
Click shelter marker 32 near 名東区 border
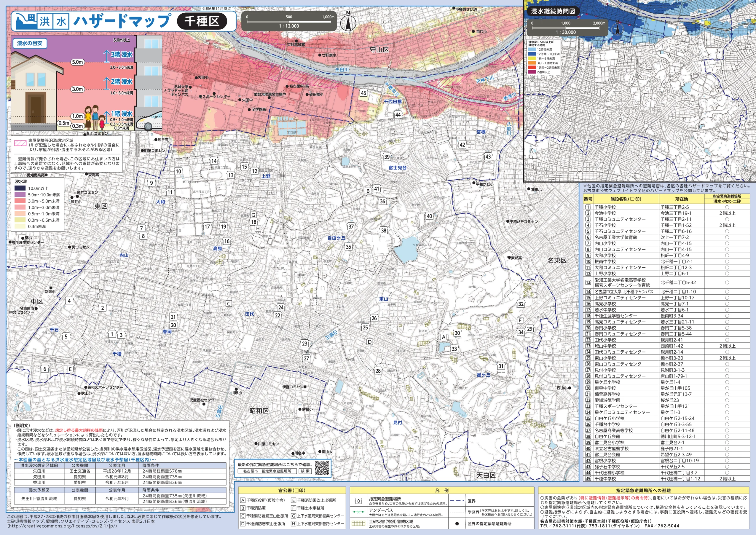click(521, 304)
